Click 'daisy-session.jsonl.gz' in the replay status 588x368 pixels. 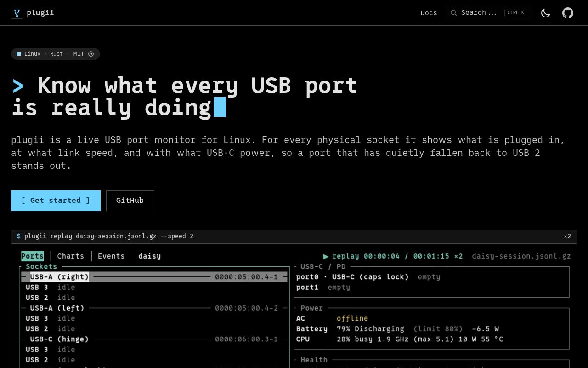point(521,256)
